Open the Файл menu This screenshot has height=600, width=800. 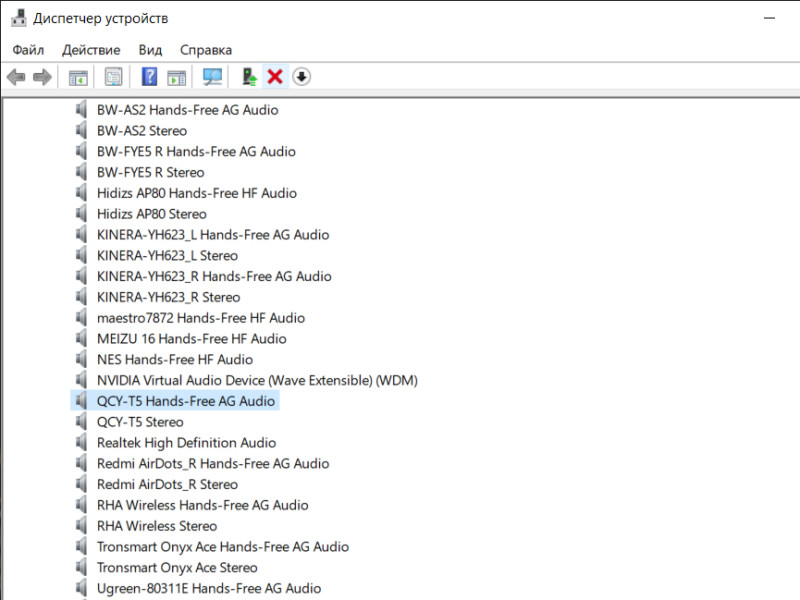[x=28, y=50]
